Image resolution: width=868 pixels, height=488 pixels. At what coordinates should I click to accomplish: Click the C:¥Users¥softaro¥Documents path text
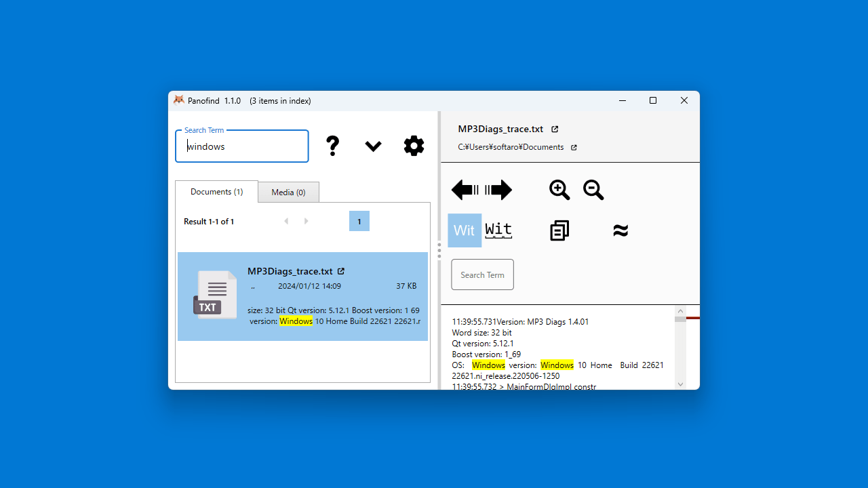[x=511, y=147]
